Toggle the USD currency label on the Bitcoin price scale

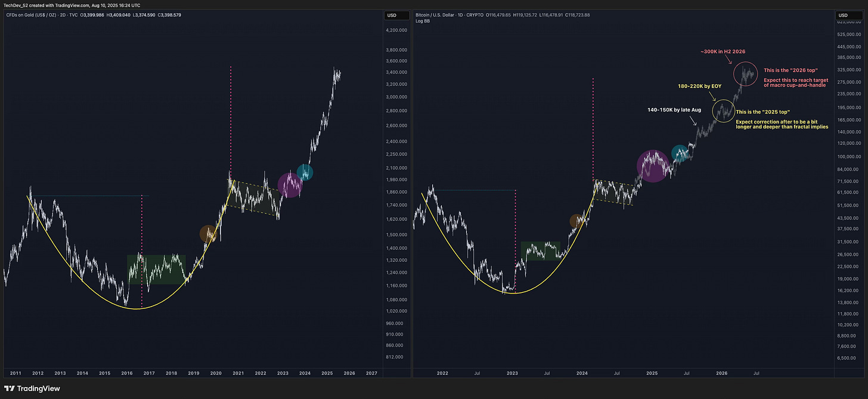[x=842, y=16]
